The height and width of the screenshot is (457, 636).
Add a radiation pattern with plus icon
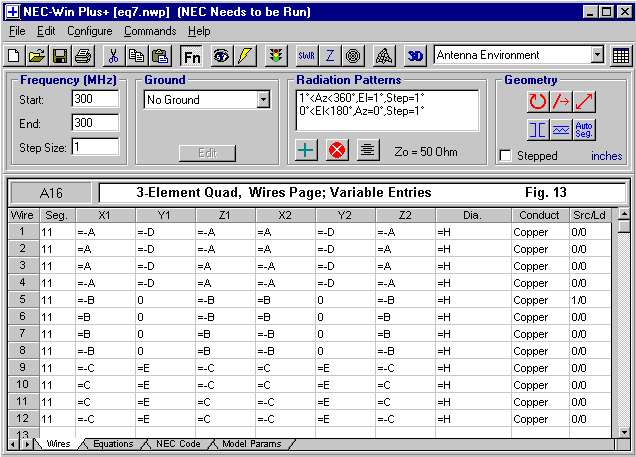(x=307, y=150)
